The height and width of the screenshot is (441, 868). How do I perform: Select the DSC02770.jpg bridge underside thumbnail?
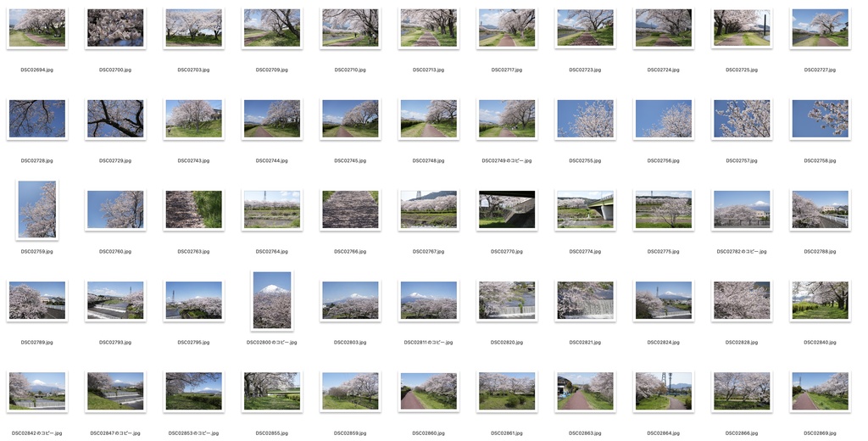(x=507, y=209)
